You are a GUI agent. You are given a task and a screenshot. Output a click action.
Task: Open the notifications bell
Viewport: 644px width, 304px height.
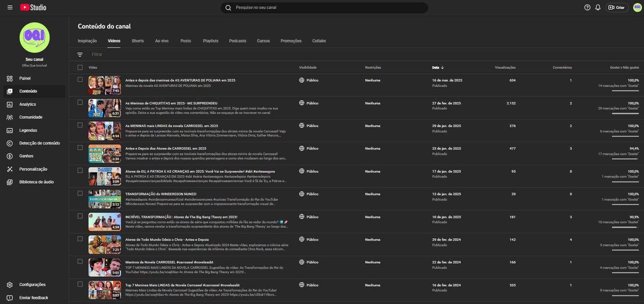(598, 8)
